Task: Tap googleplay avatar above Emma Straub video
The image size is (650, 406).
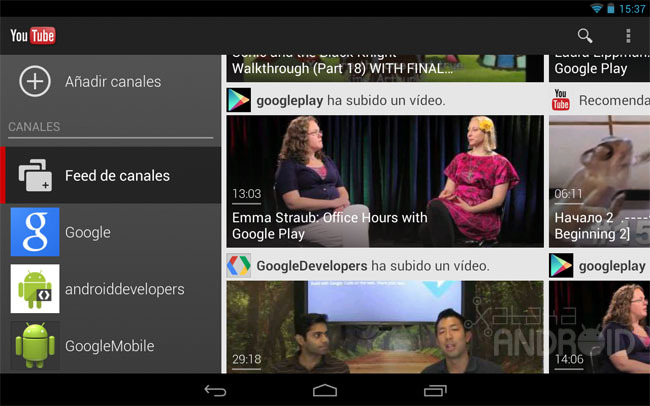Action: coord(239,100)
